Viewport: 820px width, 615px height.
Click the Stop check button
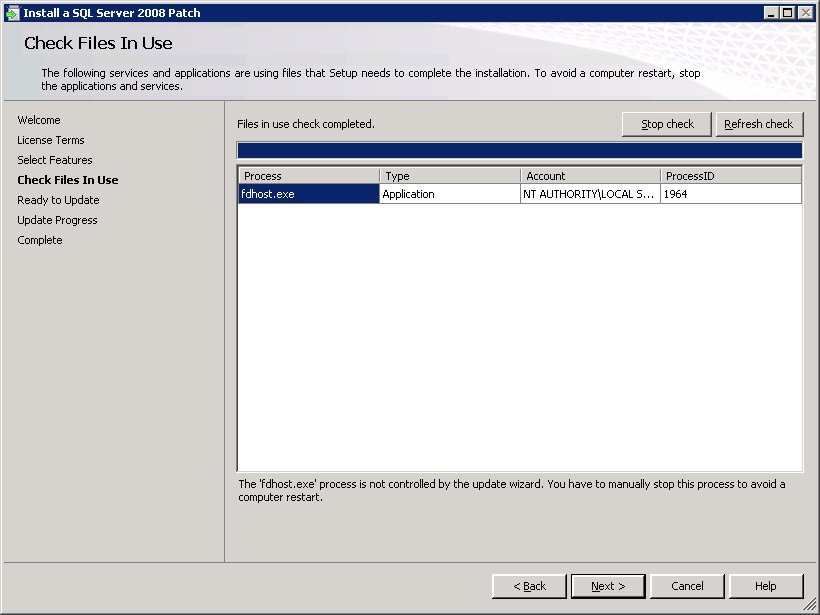coord(667,124)
